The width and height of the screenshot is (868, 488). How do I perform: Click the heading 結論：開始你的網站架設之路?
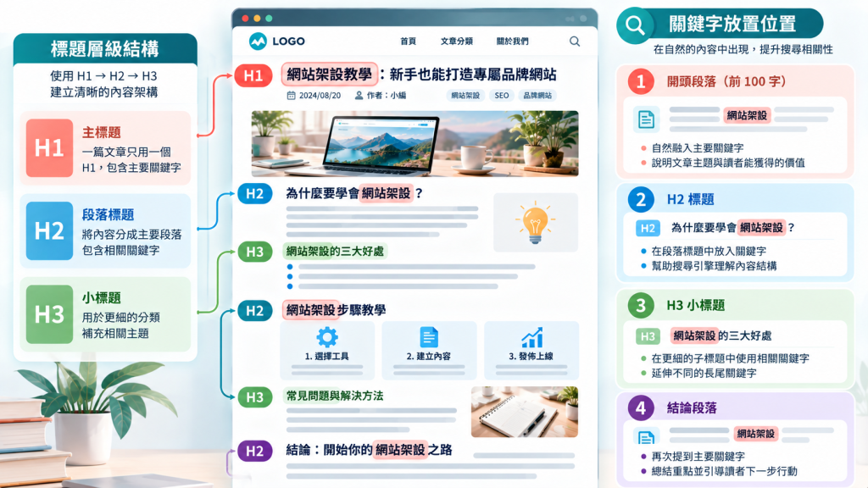click(370, 450)
